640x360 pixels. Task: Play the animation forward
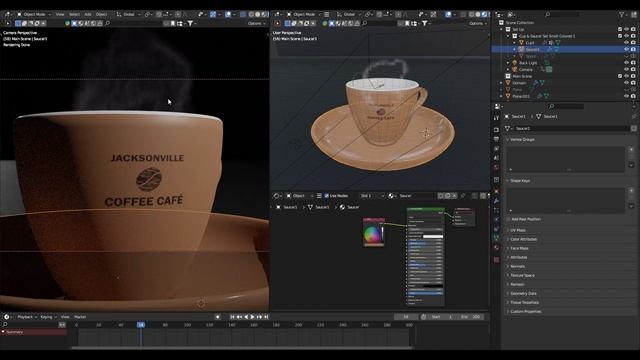click(x=252, y=317)
